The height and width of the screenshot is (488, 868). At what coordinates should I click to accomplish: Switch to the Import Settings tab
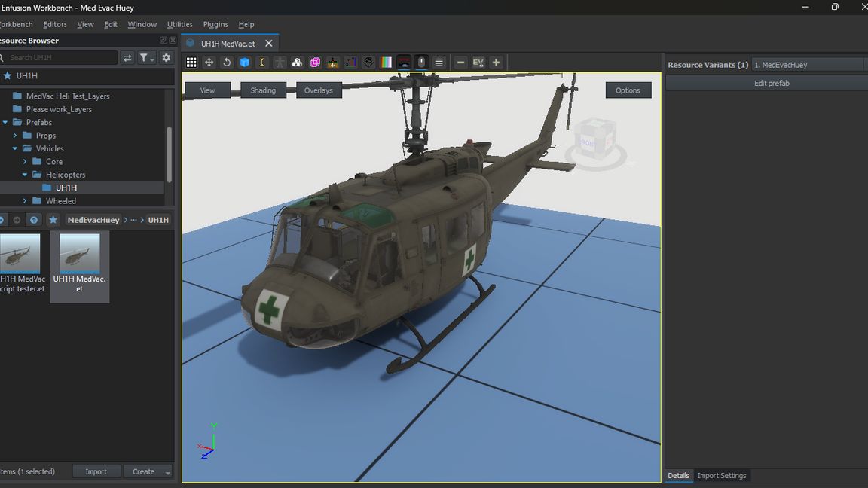(x=721, y=475)
